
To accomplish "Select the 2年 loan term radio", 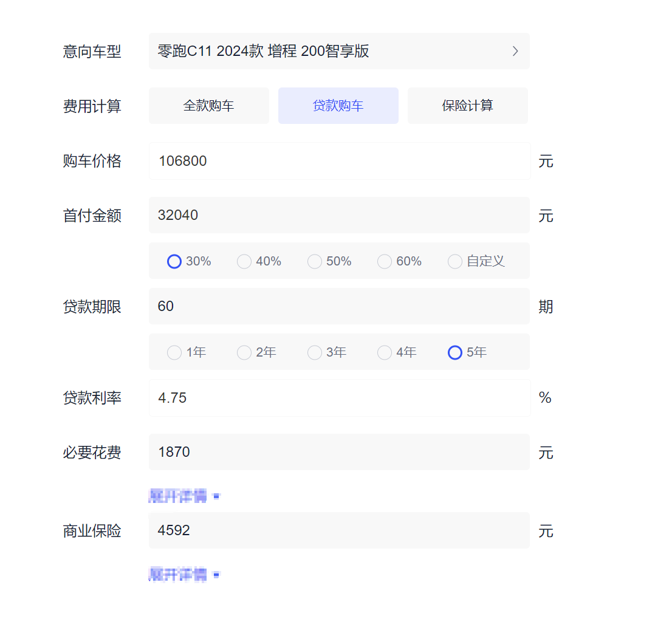I will pos(244,352).
